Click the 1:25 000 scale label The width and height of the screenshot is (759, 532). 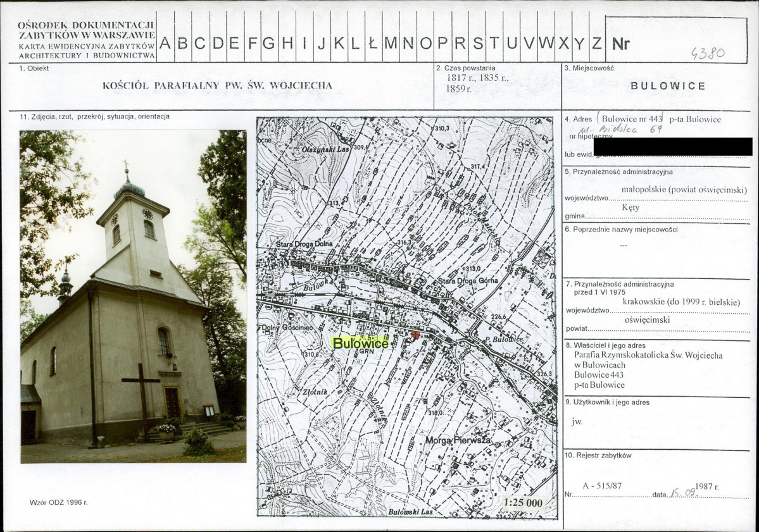click(522, 502)
